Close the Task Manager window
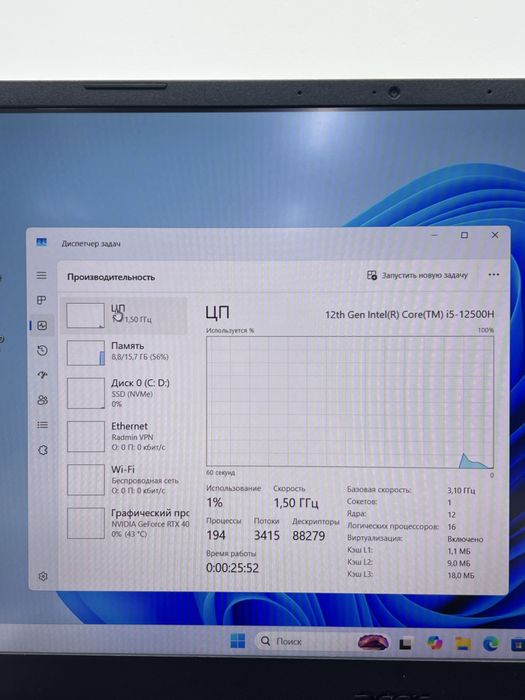 [495, 235]
